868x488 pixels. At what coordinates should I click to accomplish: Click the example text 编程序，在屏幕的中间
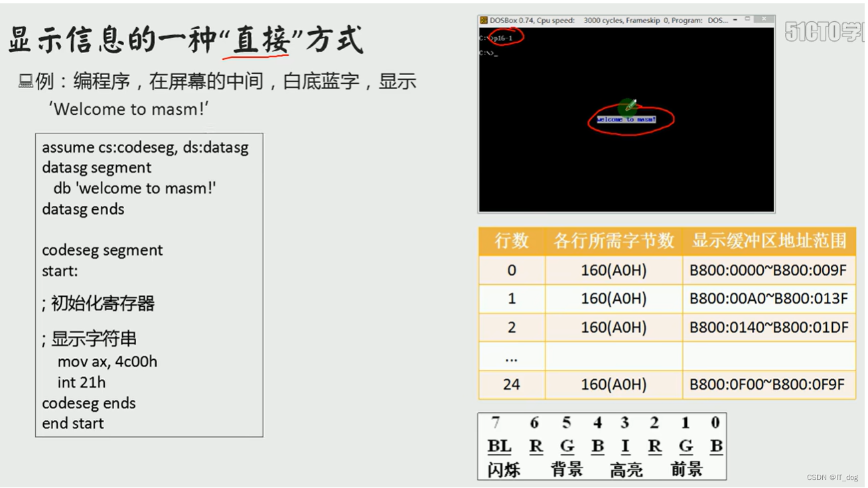(x=169, y=82)
